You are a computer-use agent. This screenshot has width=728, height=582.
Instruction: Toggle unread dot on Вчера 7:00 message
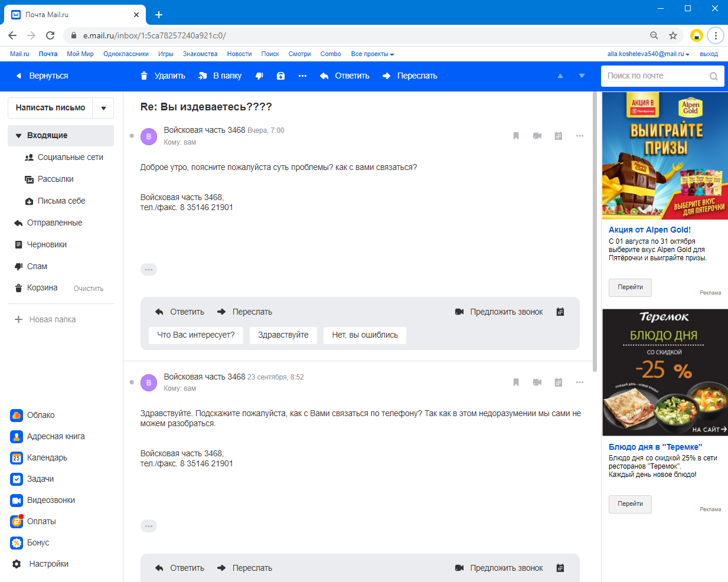pyautogui.click(x=131, y=136)
